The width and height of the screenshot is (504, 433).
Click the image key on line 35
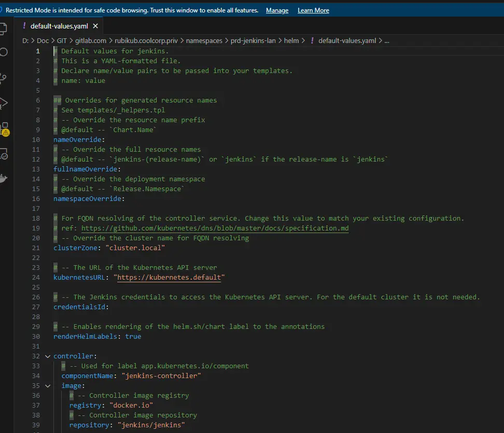(72, 385)
